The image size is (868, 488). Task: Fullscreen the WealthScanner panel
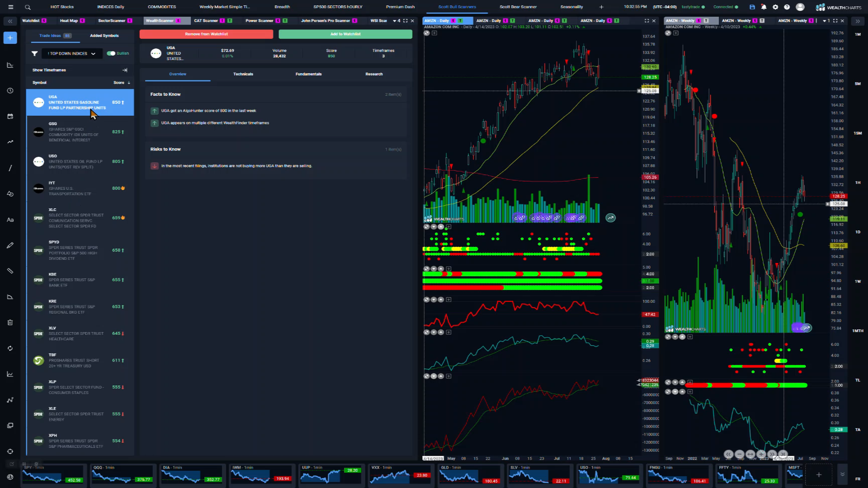pos(406,21)
